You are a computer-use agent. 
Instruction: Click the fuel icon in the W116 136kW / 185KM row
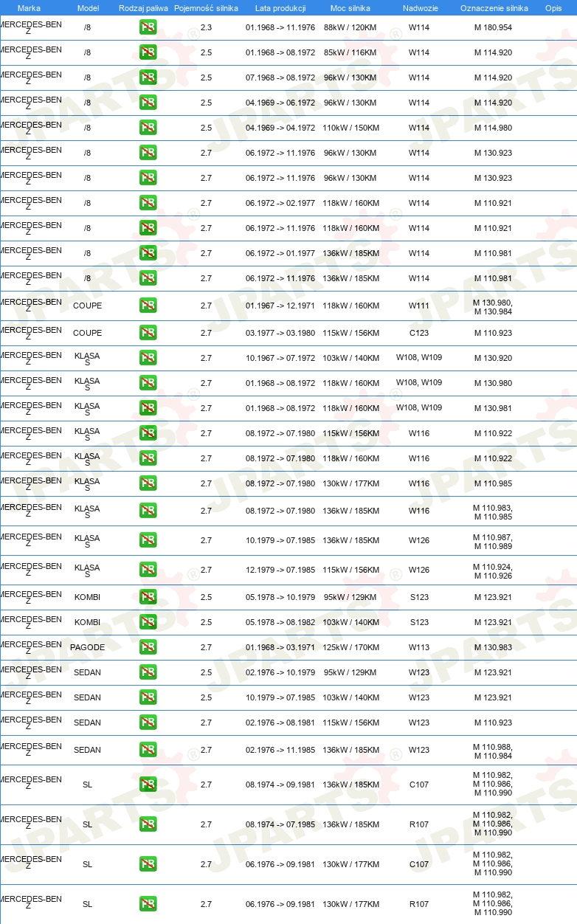coord(148,511)
